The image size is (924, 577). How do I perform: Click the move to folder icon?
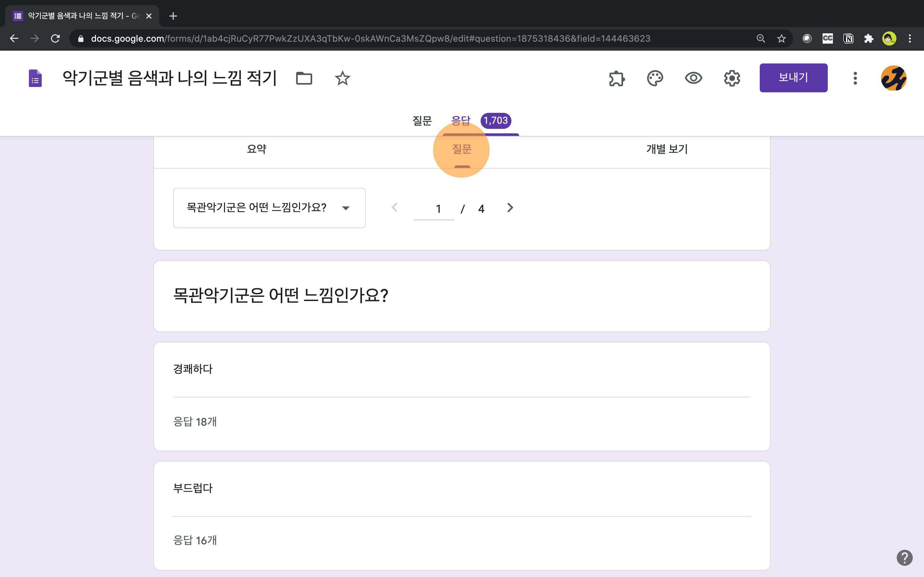click(304, 78)
